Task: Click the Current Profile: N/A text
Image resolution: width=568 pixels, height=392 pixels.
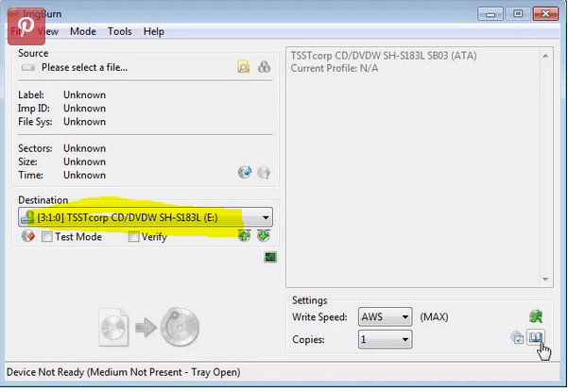Action: coord(335,68)
